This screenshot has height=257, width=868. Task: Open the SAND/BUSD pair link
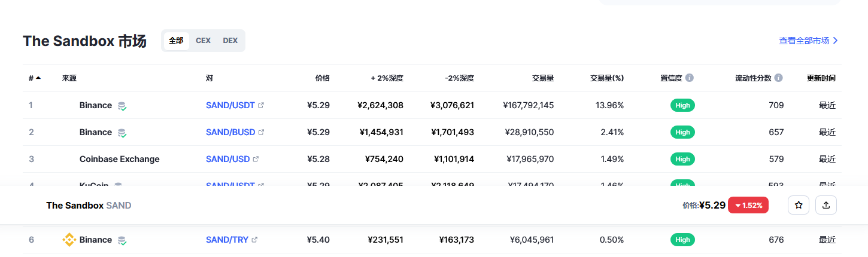pyautogui.click(x=230, y=132)
